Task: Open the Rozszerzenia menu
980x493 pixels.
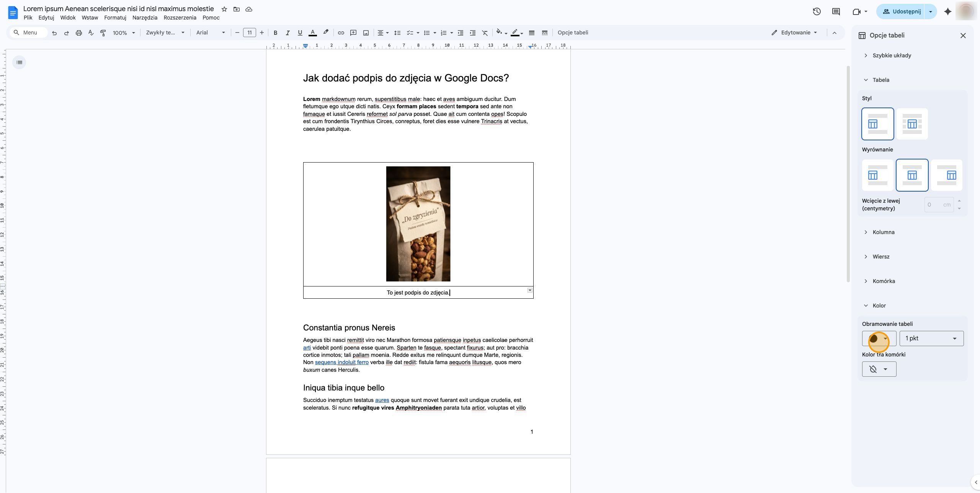Action: coord(180,18)
